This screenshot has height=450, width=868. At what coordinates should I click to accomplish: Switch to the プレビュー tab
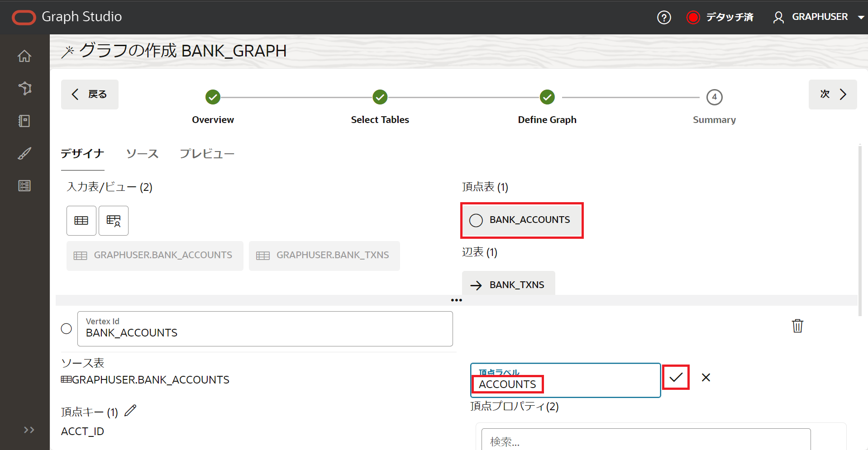207,154
